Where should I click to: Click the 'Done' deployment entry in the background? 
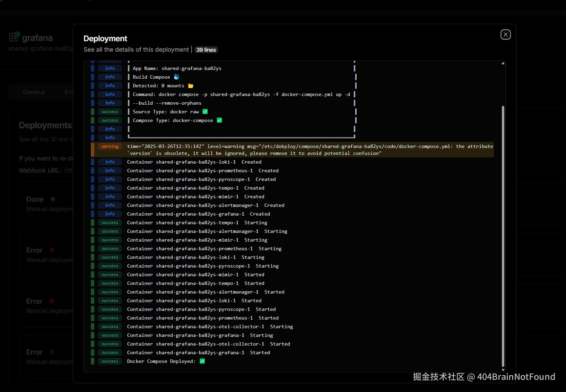[x=35, y=199]
